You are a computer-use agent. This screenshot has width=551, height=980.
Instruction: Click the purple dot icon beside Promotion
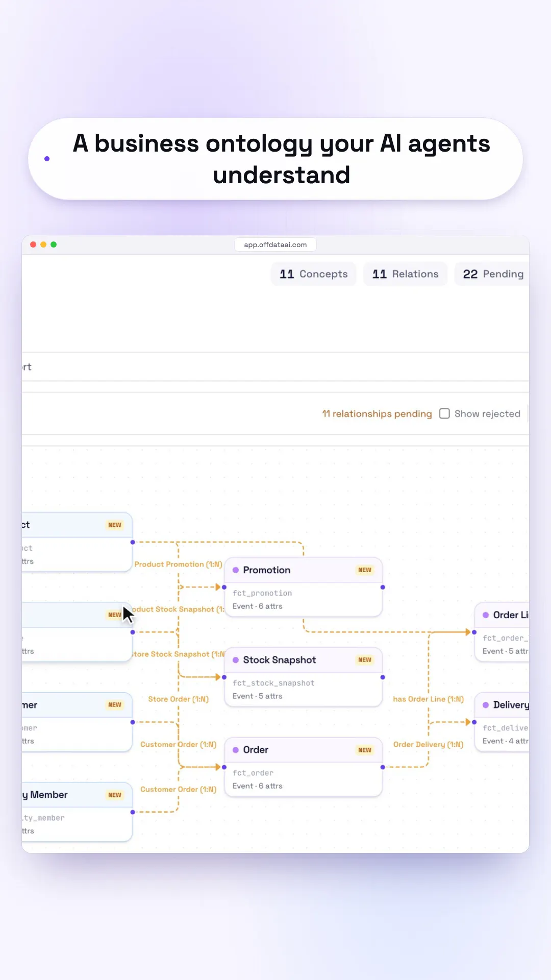point(236,570)
